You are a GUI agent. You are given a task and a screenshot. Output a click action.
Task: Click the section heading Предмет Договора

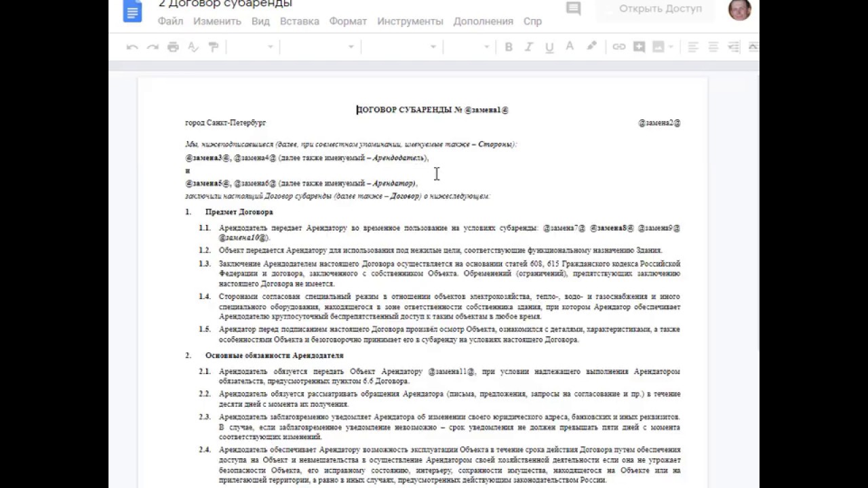coord(239,212)
